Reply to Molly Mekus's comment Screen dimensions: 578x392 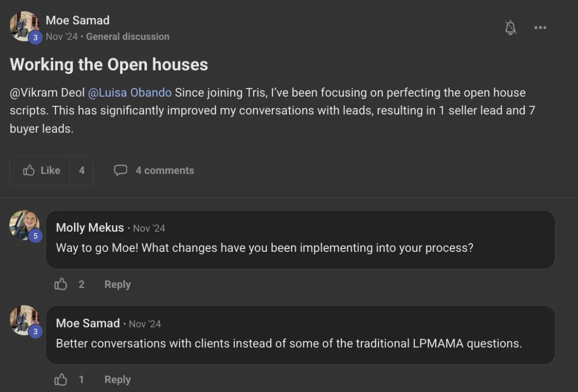click(118, 285)
